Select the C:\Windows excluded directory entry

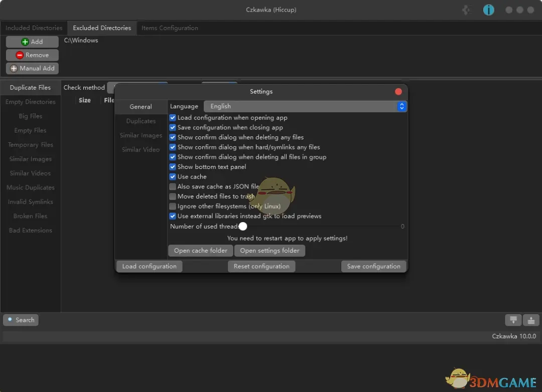pyautogui.click(x=81, y=40)
